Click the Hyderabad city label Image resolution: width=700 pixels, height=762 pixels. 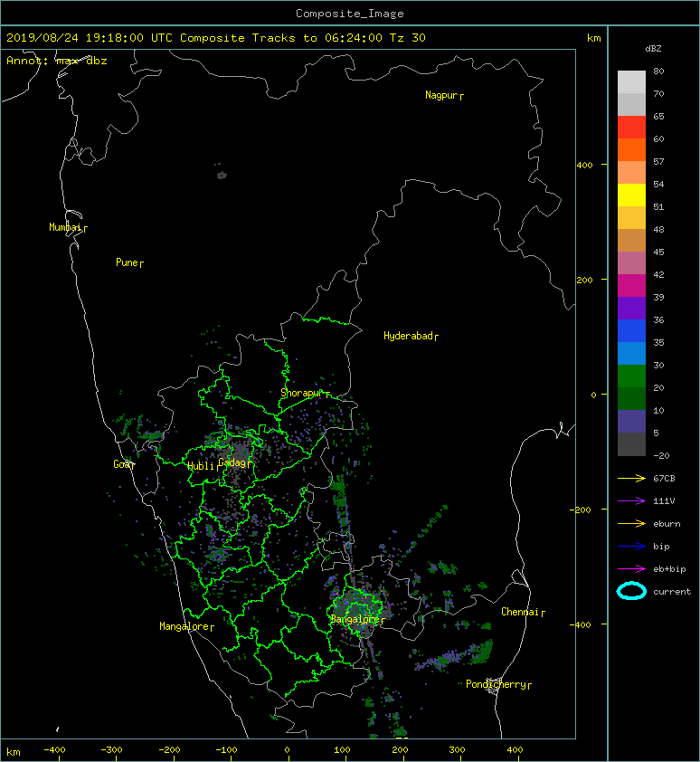click(408, 336)
